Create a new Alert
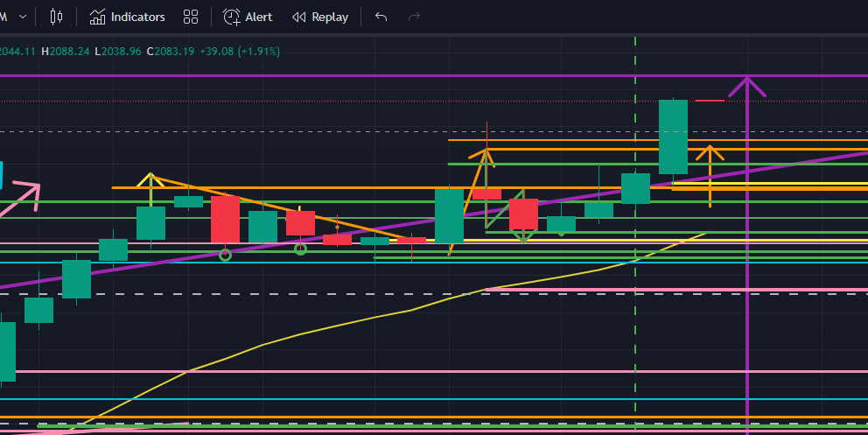 coord(248,17)
